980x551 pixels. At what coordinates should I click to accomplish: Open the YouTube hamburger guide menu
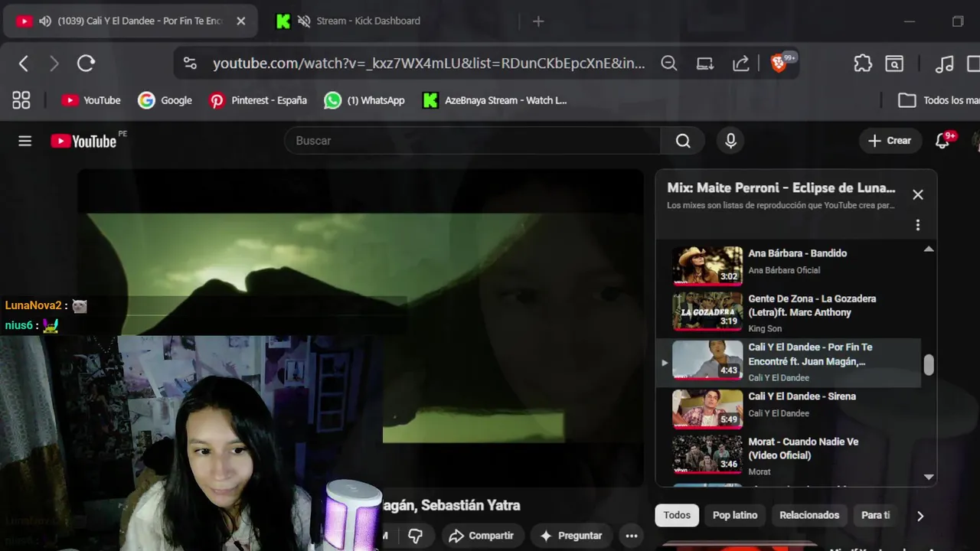pyautogui.click(x=25, y=141)
